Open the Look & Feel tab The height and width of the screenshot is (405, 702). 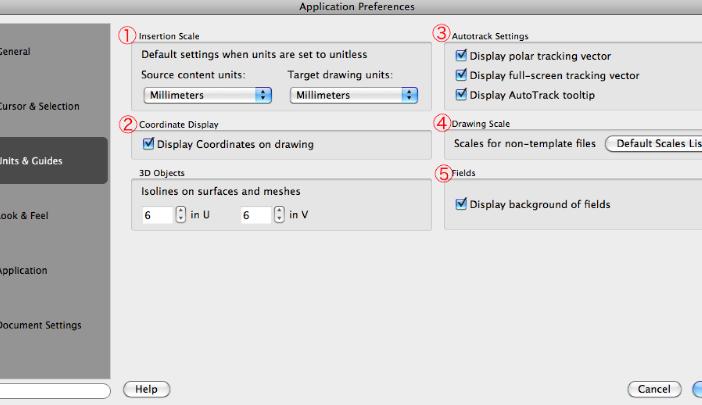[x=53, y=215]
